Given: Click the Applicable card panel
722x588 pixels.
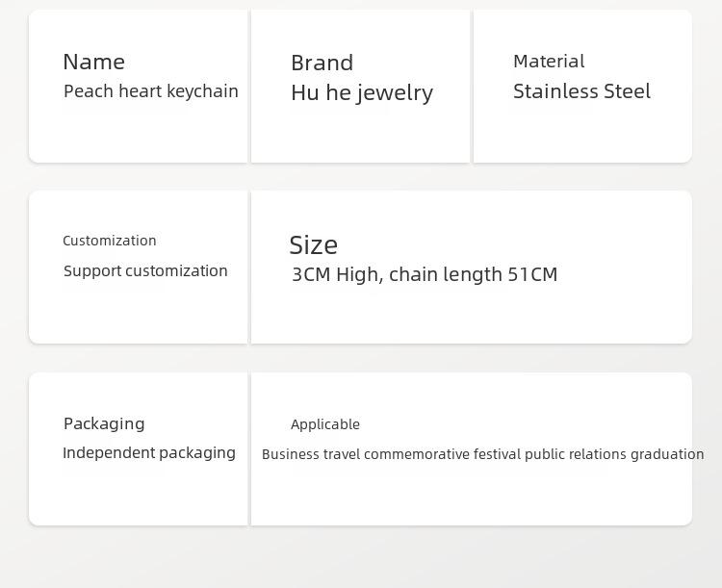Looking at the screenshot, I should [472, 449].
